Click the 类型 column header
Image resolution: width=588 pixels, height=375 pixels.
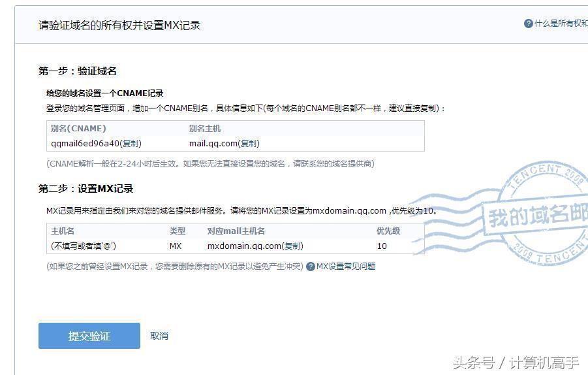click(178, 231)
